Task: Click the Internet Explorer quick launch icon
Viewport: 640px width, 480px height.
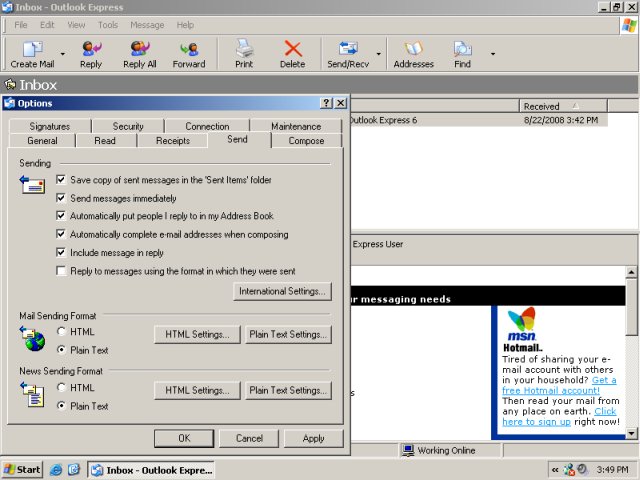Action: pyautogui.click(x=56, y=470)
